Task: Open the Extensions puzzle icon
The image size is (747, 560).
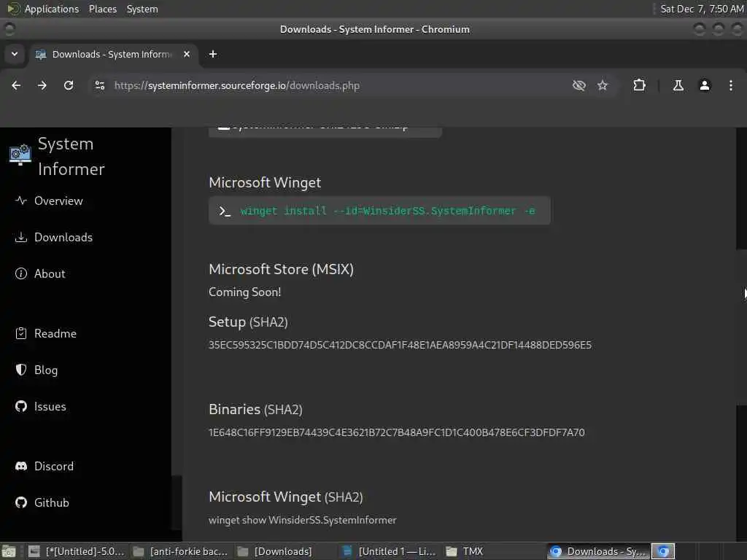Action: coord(639,86)
